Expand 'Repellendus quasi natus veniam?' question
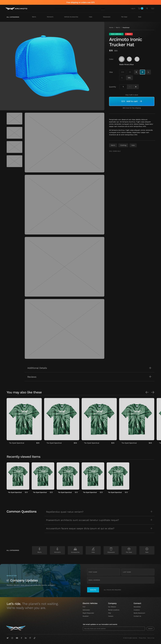Image resolution: width=161 pixels, height=644 pixels. click(x=99, y=512)
